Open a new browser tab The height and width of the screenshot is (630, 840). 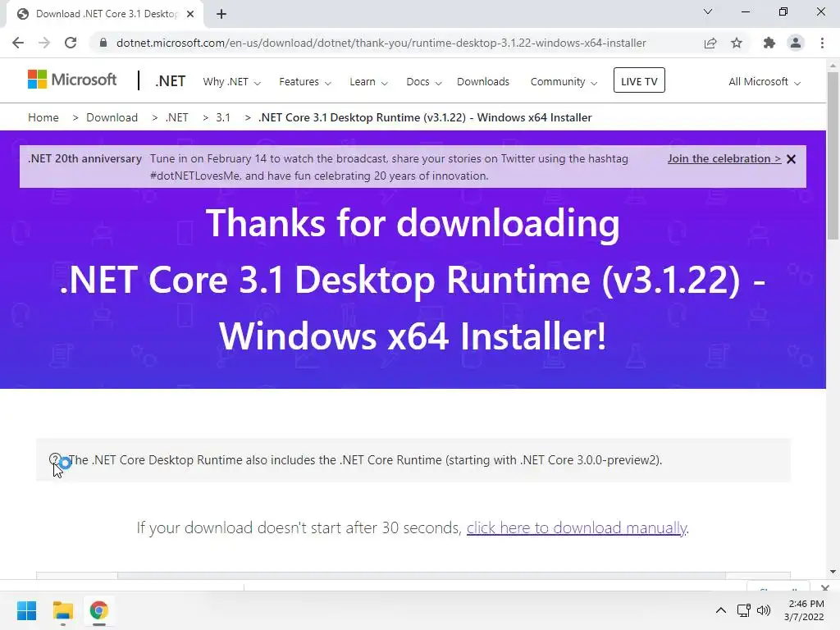[221, 14]
